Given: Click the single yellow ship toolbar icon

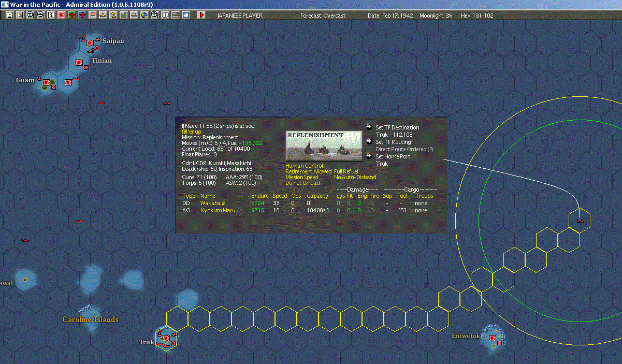Looking at the screenshot, I should pos(103,15).
